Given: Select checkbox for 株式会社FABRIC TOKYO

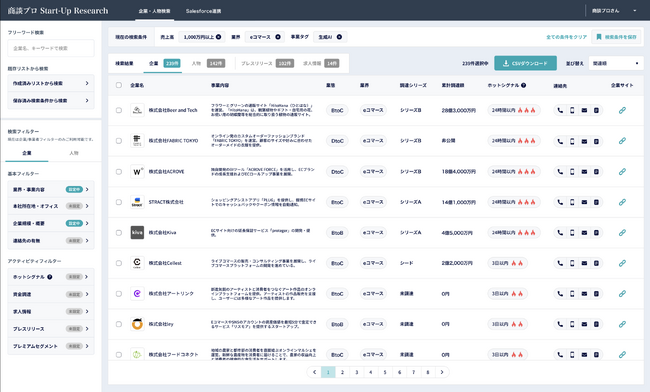Looking at the screenshot, I should (119, 141).
